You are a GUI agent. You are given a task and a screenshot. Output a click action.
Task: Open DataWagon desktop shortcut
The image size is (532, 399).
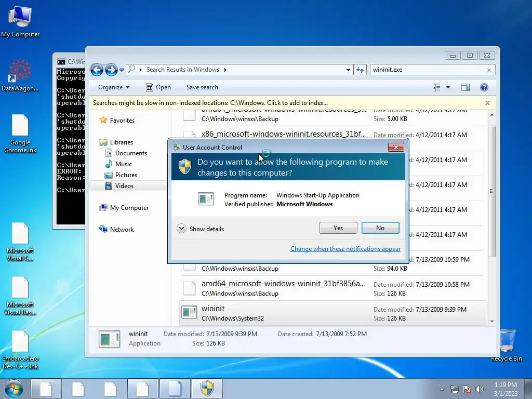tap(20, 75)
